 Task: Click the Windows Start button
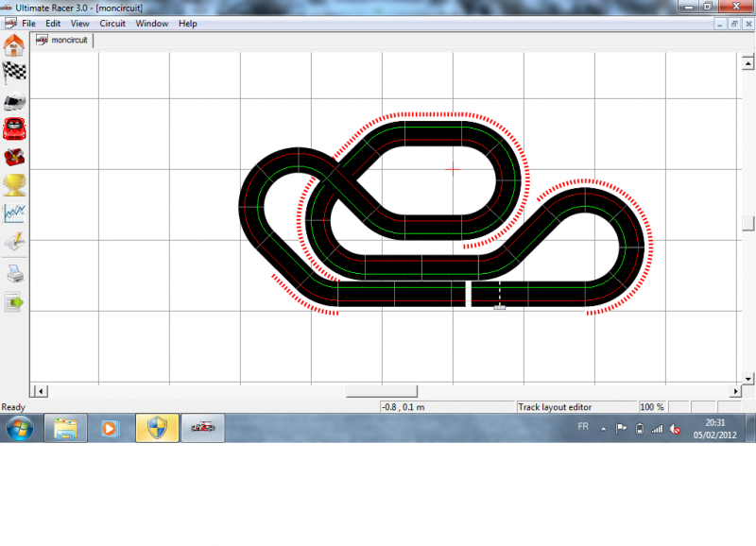(x=19, y=428)
